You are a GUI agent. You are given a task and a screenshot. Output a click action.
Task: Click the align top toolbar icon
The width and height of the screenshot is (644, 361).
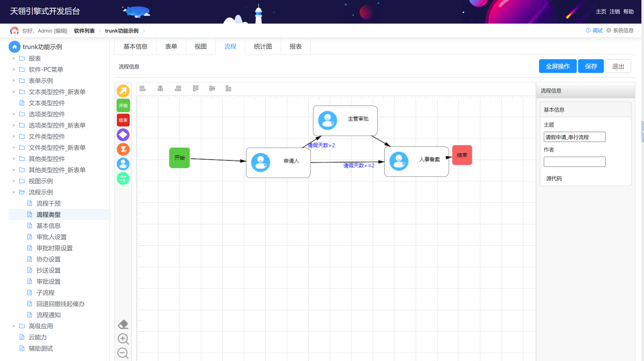[196, 88]
